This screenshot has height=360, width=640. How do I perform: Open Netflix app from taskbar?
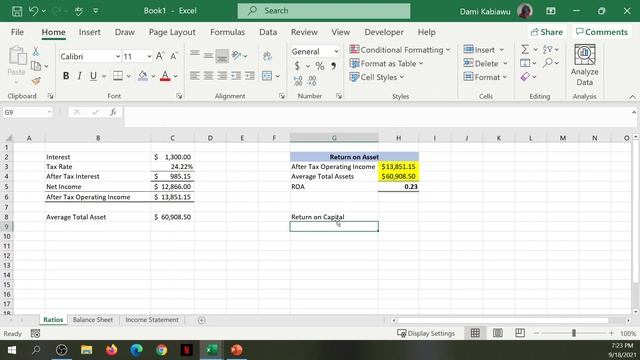point(187,350)
